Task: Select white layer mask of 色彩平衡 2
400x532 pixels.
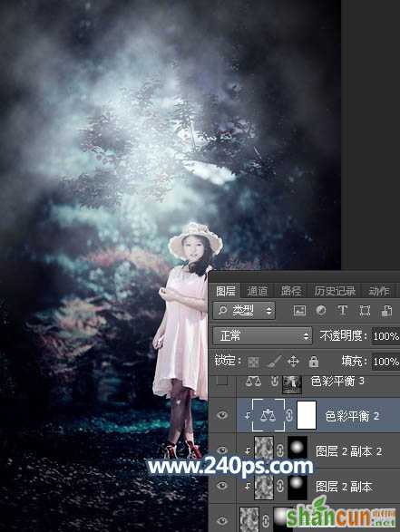Action: 307,415
